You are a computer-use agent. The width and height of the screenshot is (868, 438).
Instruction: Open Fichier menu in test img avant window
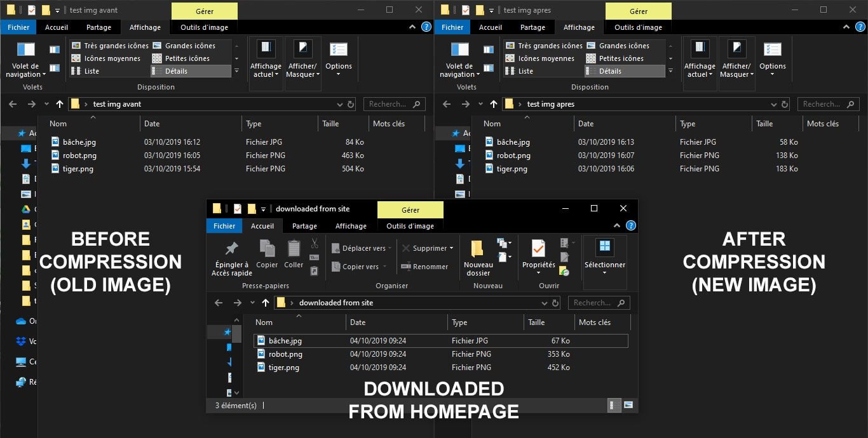18,27
